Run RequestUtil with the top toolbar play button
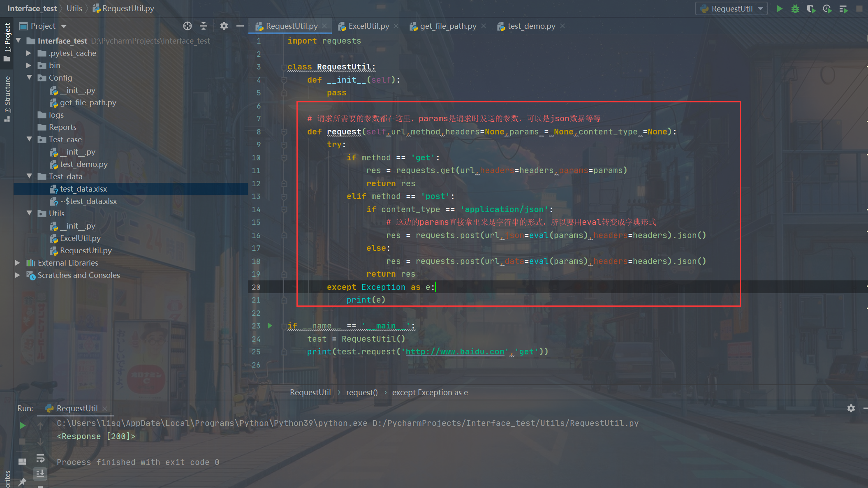Screen dimensions: 868x488 [x=779, y=9]
